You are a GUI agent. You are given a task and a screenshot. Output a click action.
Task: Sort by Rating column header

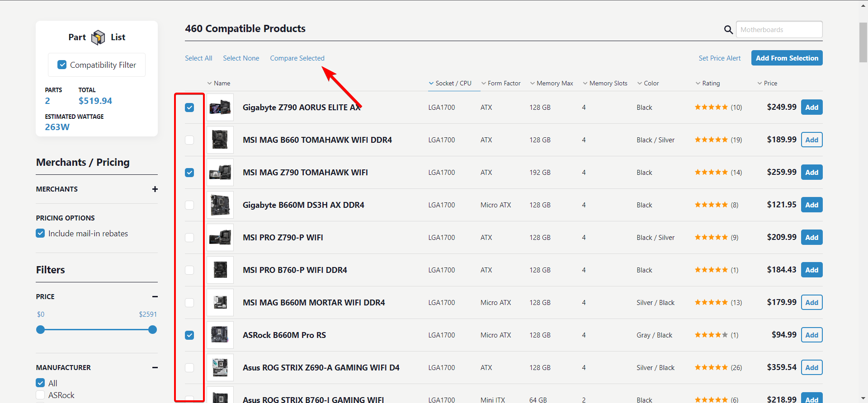(x=708, y=84)
